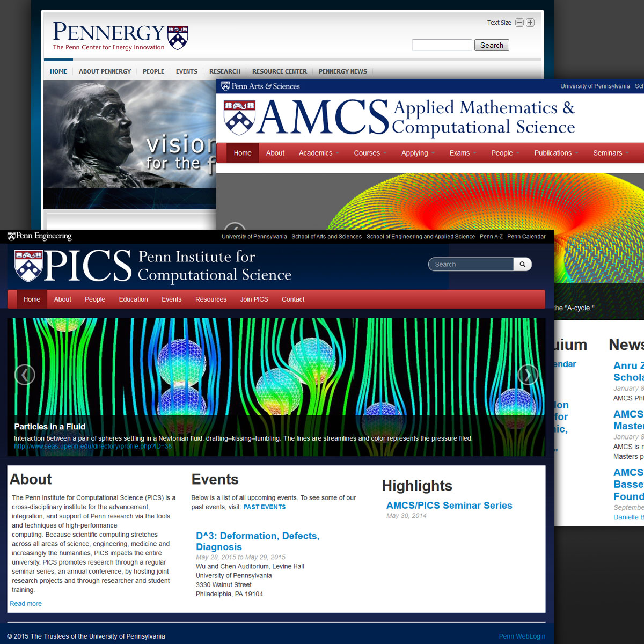Expand Applying dropdown in AMCS menu

(x=418, y=153)
